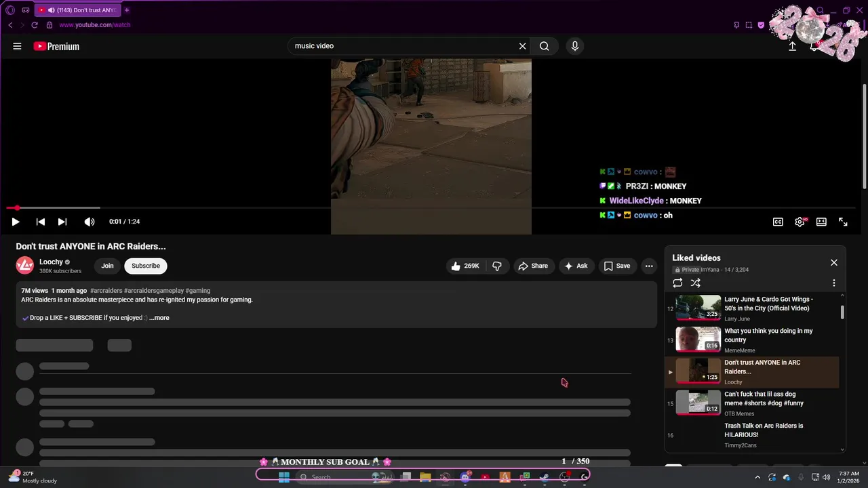The height and width of the screenshot is (488, 868).
Task: Open Liked videos playlist title
Action: click(696, 258)
